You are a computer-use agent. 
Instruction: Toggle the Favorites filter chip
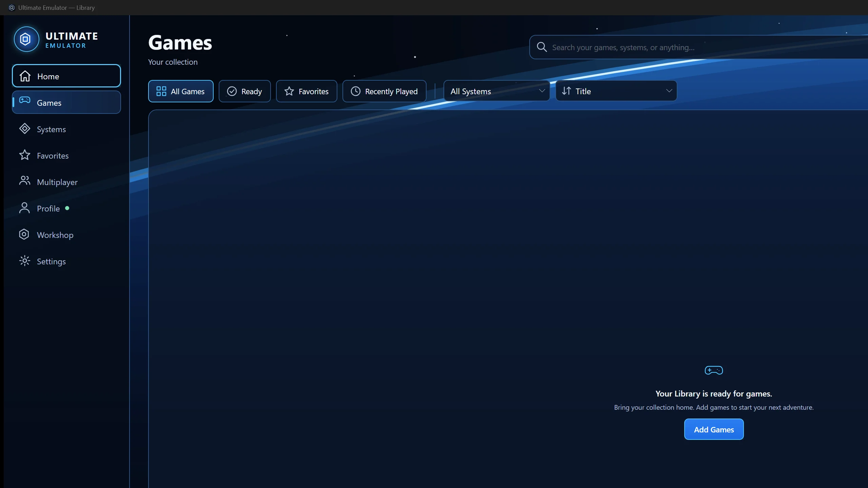point(307,91)
